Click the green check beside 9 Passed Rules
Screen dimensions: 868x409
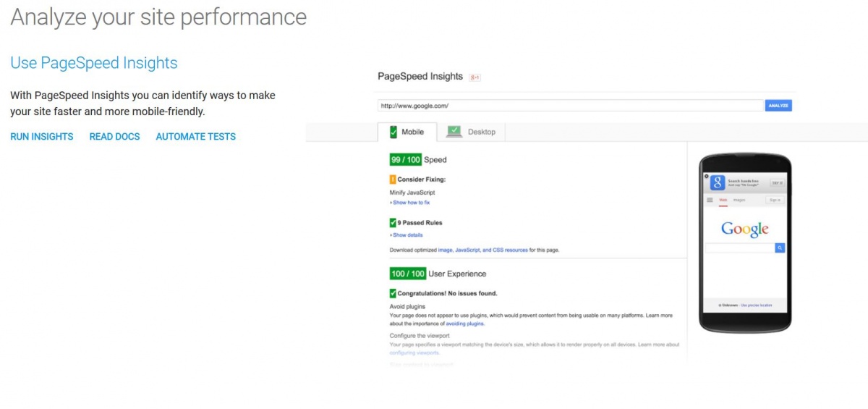point(393,223)
